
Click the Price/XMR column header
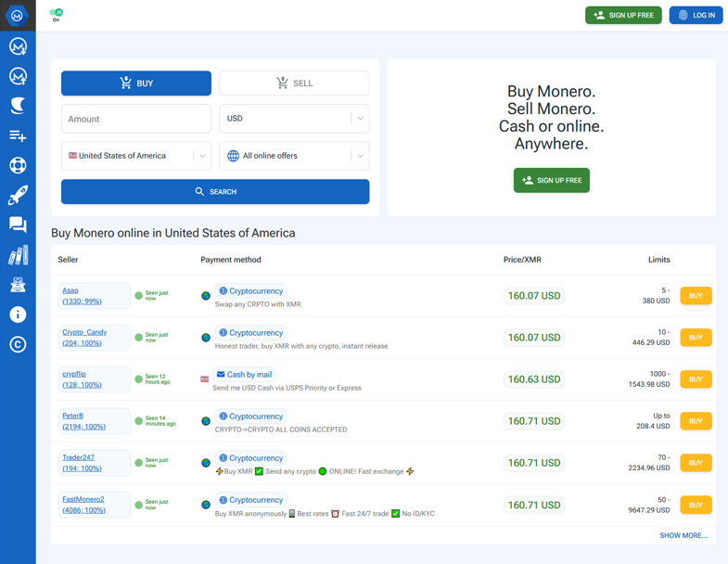[522, 260]
